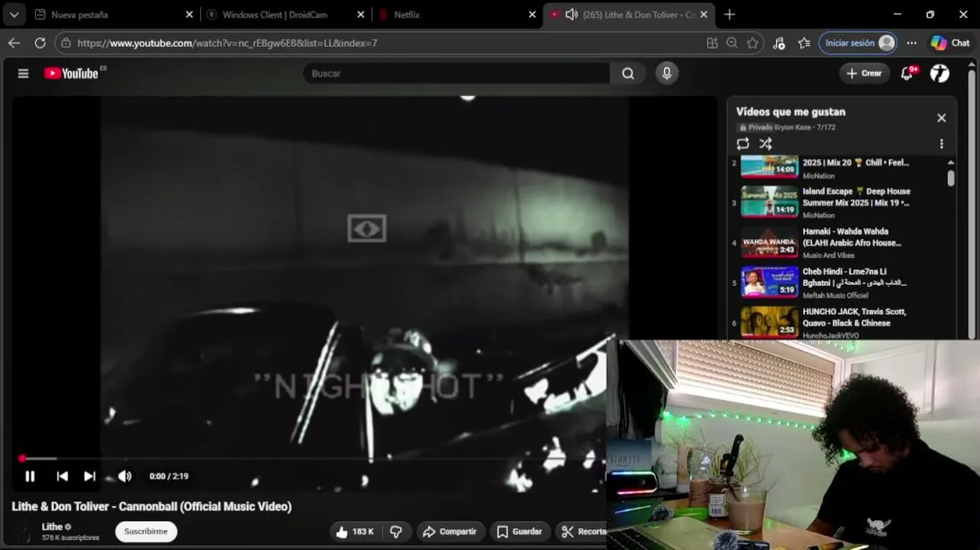This screenshot has height=550, width=980.
Task: Add this page to favorites star
Action: tap(753, 43)
